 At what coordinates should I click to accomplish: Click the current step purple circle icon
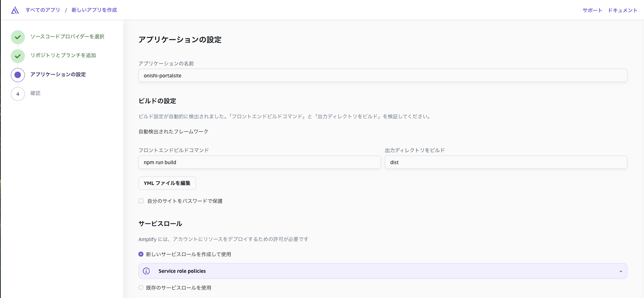[x=18, y=75]
